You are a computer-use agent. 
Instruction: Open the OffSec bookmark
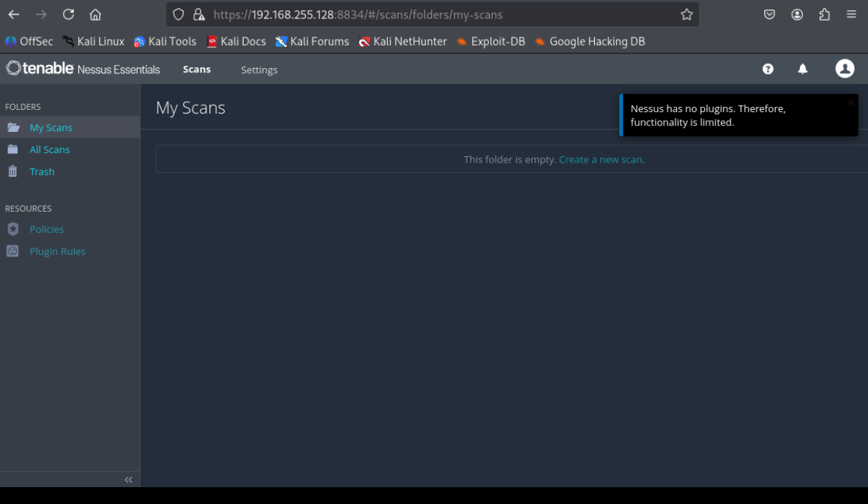tap(29, 42)
